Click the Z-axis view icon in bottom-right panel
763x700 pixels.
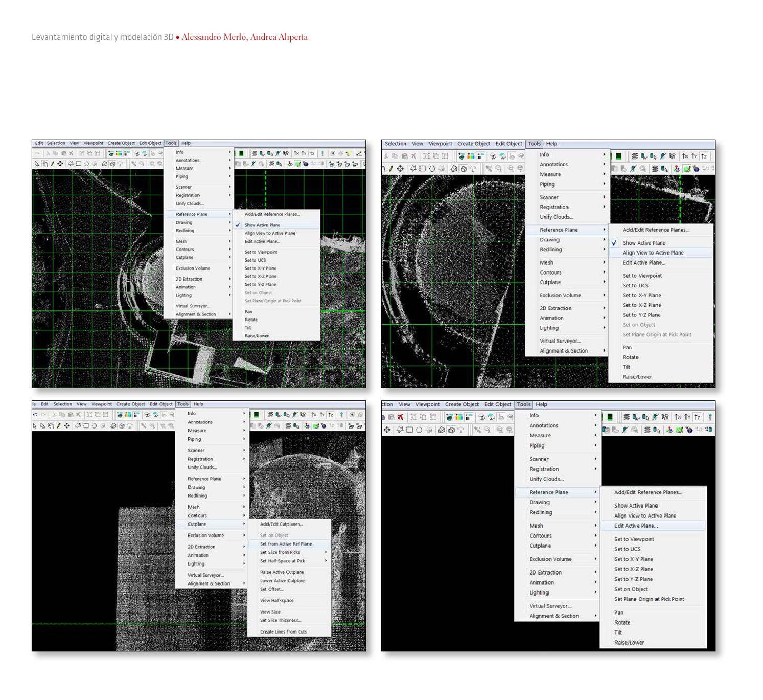click(697, 417)
